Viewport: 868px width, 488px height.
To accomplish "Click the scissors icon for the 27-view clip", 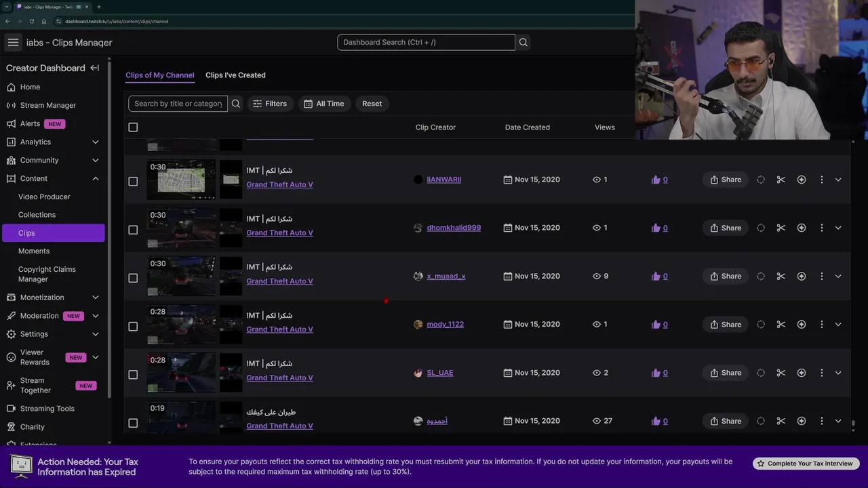I will coord(781,421).
